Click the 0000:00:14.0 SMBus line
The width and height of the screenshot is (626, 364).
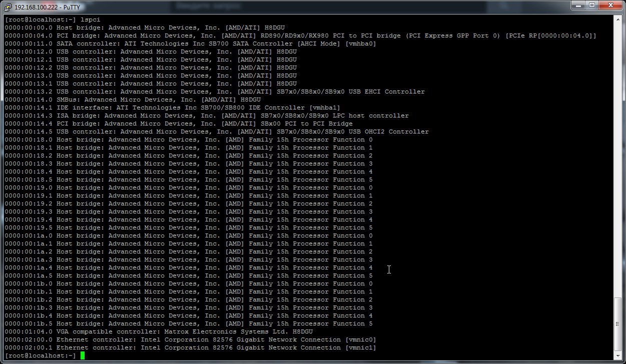133,99
